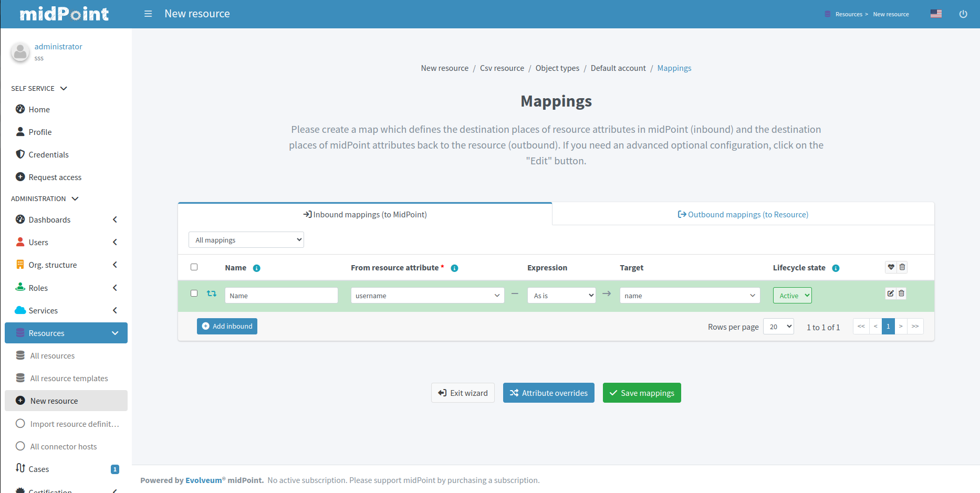
Task: Open the As is expression dropdown
Action: (561, 296)
